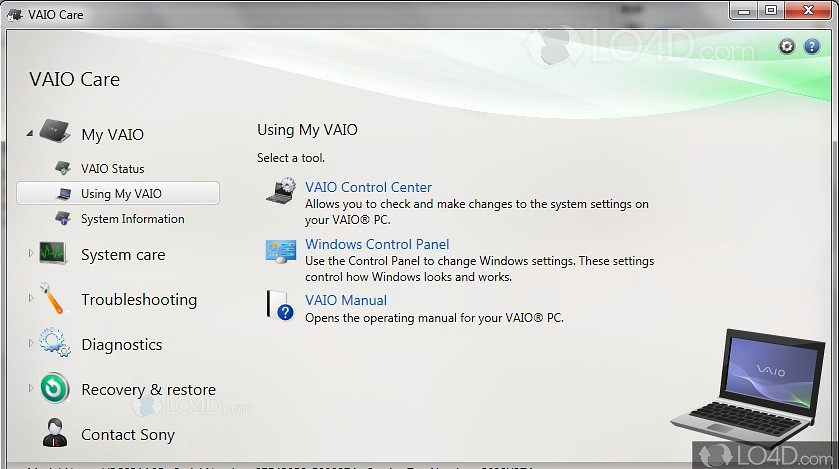Open the System care category
This screenshot has height=469, width=839.
(x=123, y=255)
